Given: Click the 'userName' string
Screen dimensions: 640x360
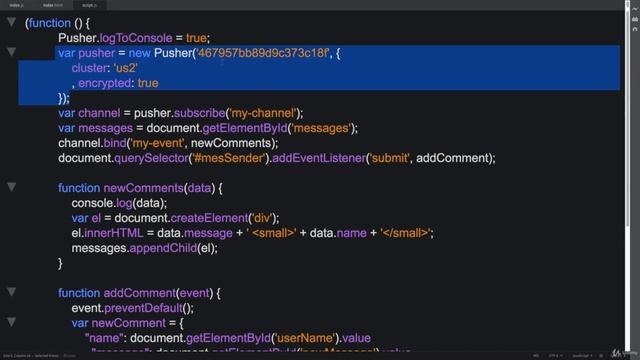Looking at the screenshot, I should [305, 338].
